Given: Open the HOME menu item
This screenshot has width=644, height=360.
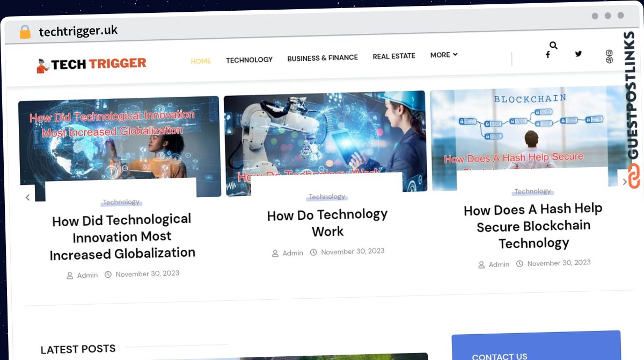Looking at the screenshot, I should click(201, 61).
